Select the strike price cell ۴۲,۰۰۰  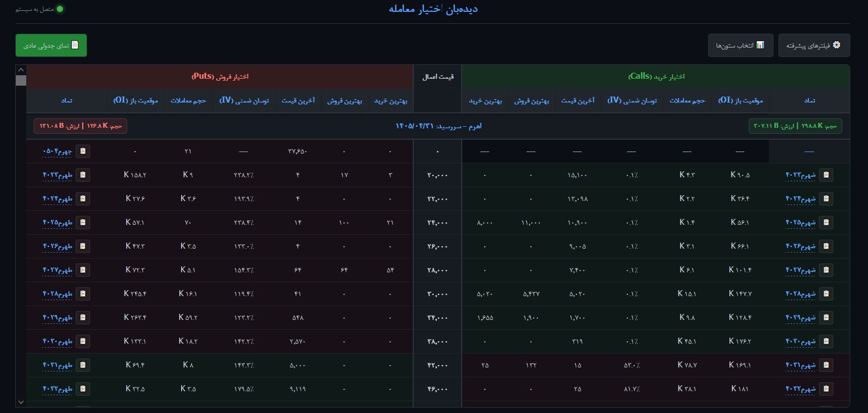tap(437, 365)
